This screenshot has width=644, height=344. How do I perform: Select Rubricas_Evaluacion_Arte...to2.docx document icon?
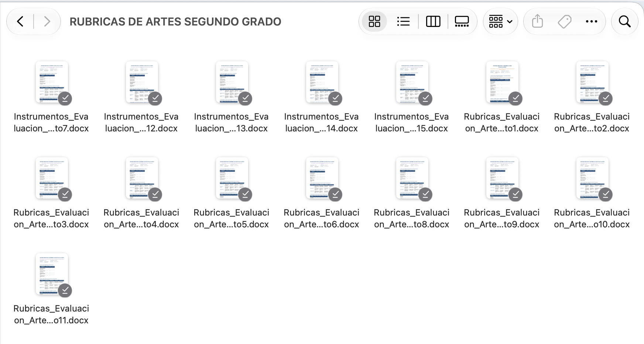tap(592, 82)
